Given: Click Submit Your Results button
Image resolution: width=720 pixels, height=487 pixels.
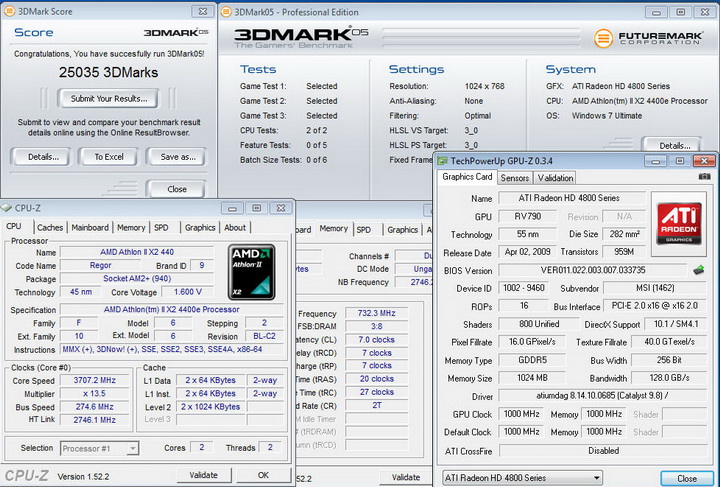Looking at the screenshot, I should [x=108, y=99].
